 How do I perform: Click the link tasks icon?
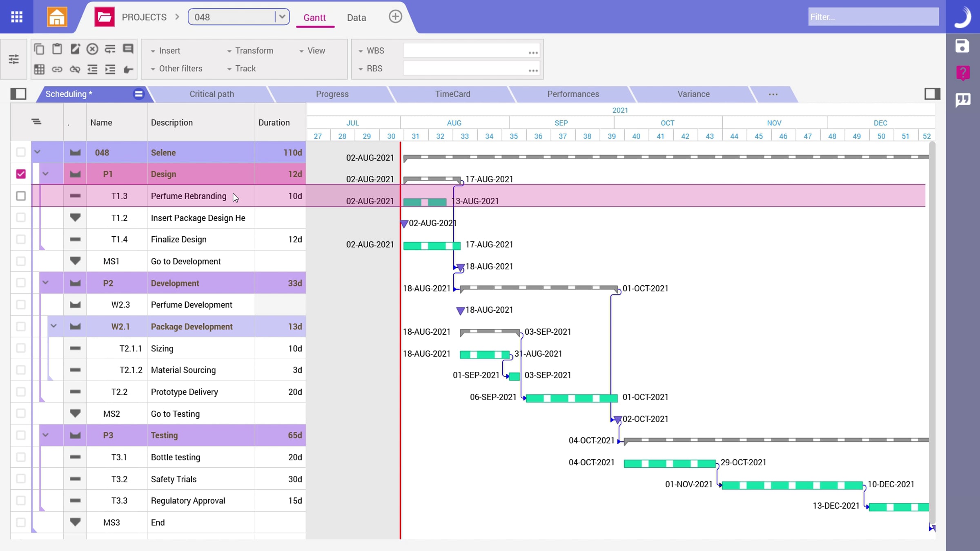point(57,69)
